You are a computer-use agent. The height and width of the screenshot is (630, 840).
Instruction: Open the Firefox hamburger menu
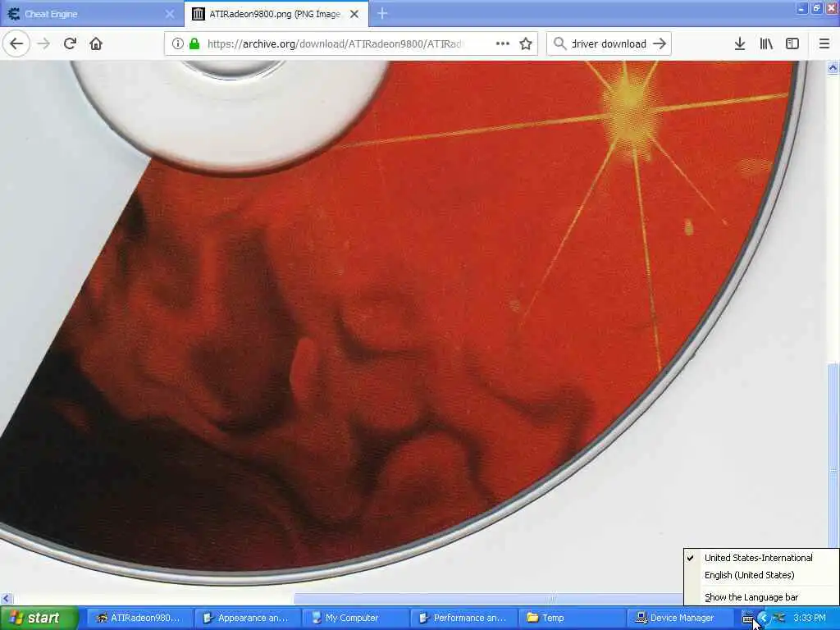[x=824, y=44]
